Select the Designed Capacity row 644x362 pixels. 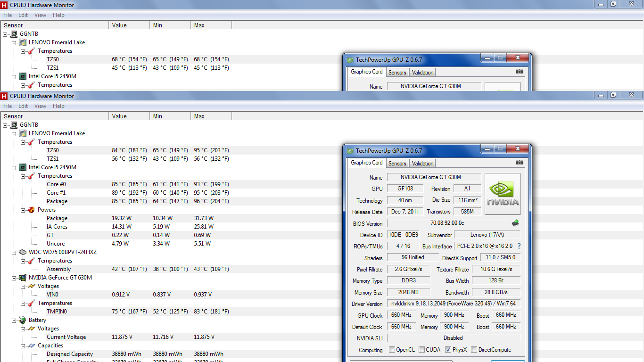[x=322, y=354]
